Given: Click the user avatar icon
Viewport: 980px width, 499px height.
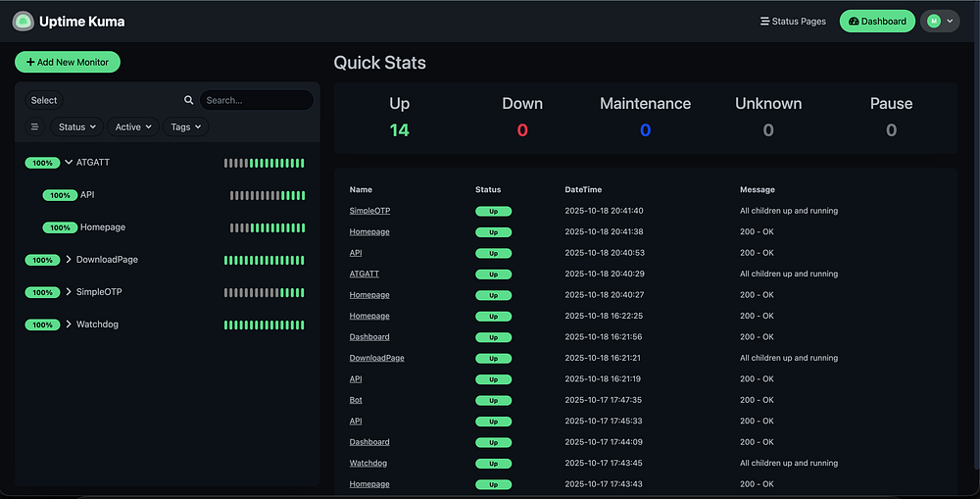Looking at the screenshot, I should pyautogui.click(x=933, y=22).
